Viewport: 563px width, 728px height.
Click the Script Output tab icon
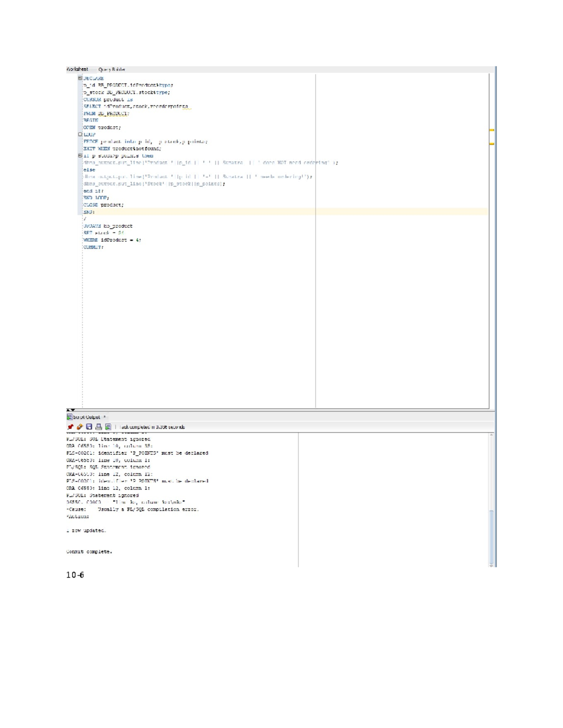coord(69,417)
